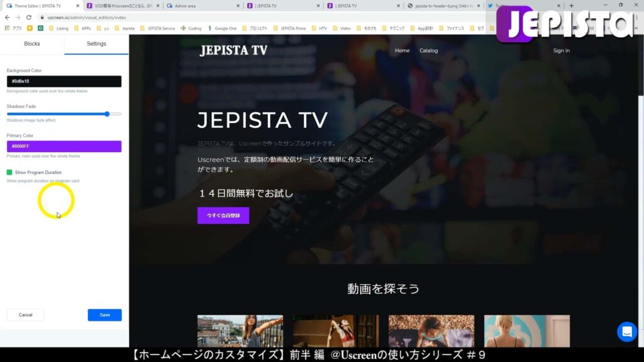The width and height of the screenshot is (644, 362).
Task: Click the 動画を探そう section heading
Action: pyautogui.click(x=383, y=288)
